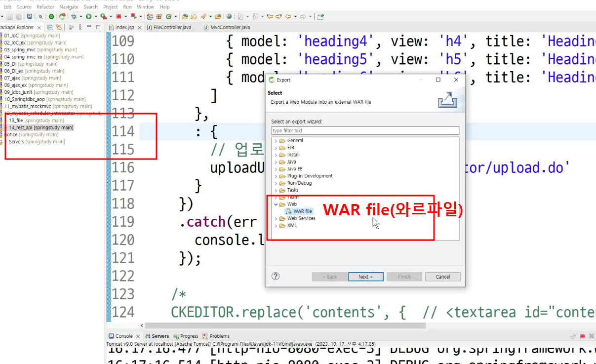Select project 14_rest_api in Package Explorer
Image resolution: width=596 pixels, height=364 pixels.
click(41, 127)
